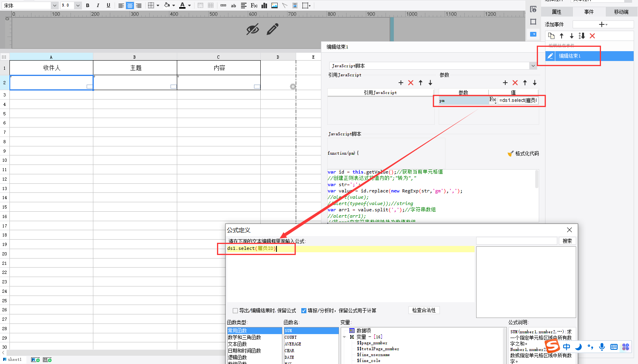This screenshot has height=364, width=638.
Task: Open the JavaScript脚本 type dropdown
Action: tap(533, 66)
